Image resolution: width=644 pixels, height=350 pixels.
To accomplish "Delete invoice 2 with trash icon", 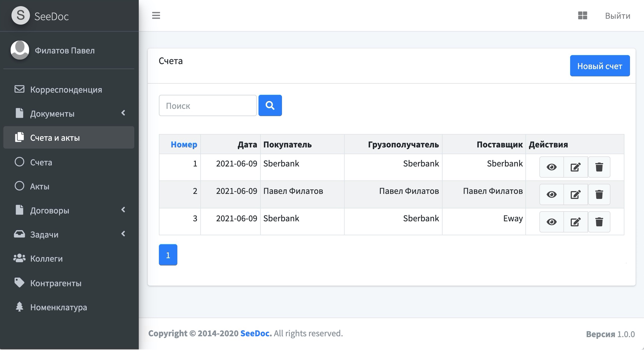I will 599,194.
